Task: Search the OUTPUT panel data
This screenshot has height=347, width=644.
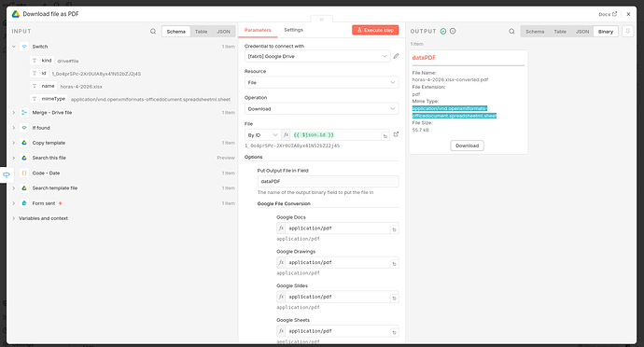Action: 511,31
